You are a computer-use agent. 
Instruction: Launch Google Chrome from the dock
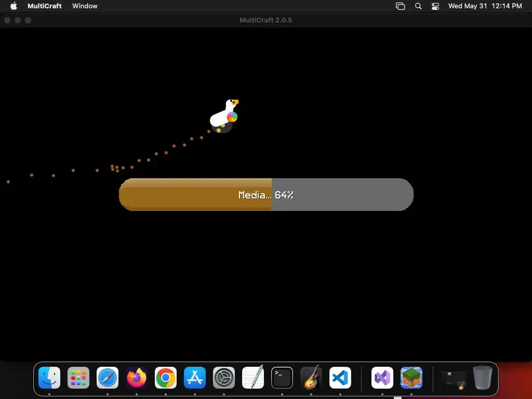pyautogui.click(x=166, y=378)
